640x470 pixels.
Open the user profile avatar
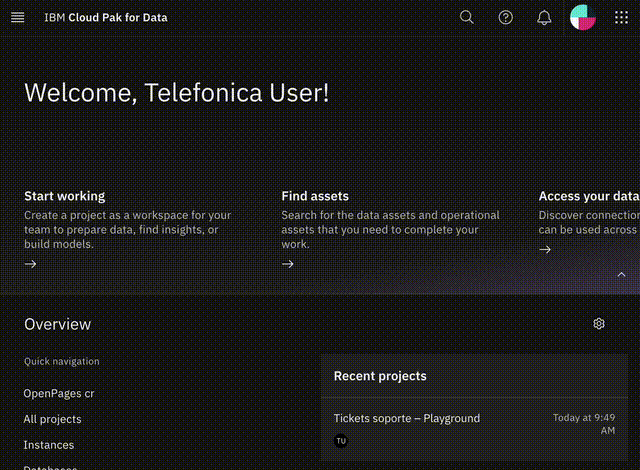point(582,18)
